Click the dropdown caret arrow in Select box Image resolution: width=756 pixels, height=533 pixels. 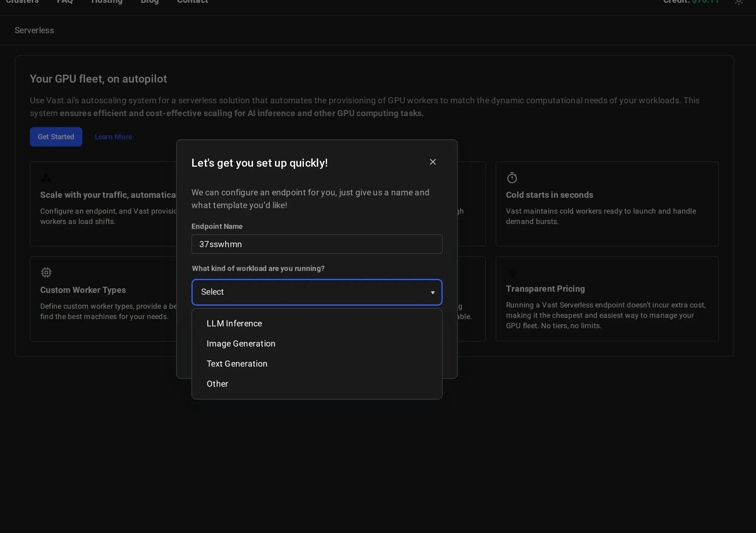click(433, 293)
